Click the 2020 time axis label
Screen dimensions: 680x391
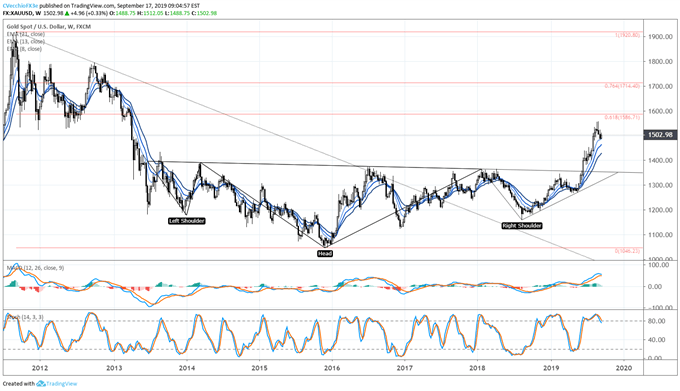click(624, 368)
